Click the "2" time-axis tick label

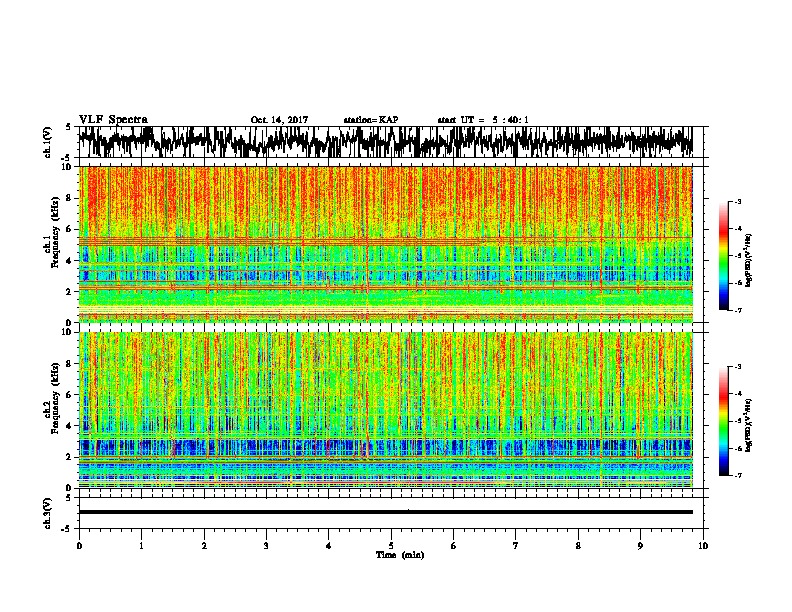pyautogui.click(x=204, y=546)
